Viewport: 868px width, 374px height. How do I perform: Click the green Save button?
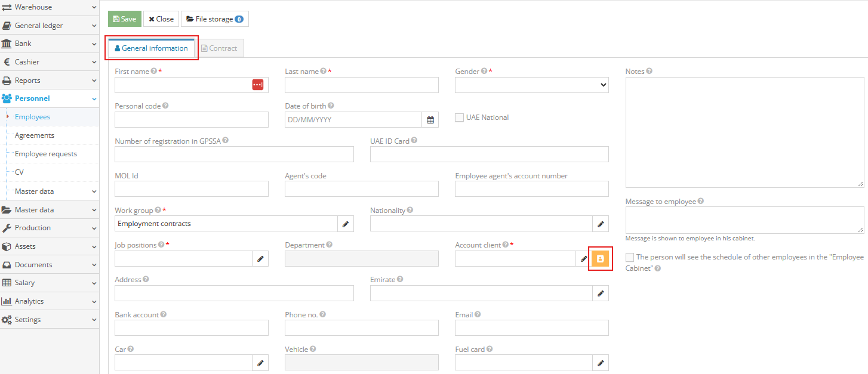[125, 19]
